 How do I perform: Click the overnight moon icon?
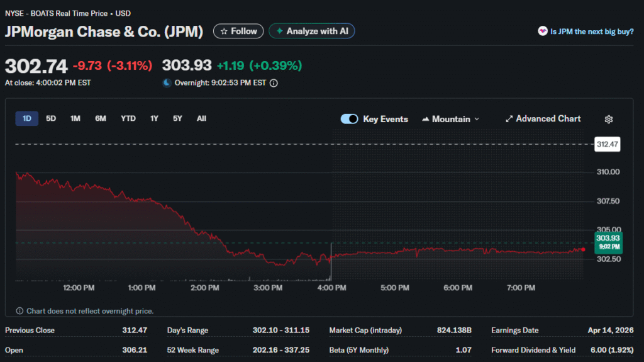click(x=167, y=82)
